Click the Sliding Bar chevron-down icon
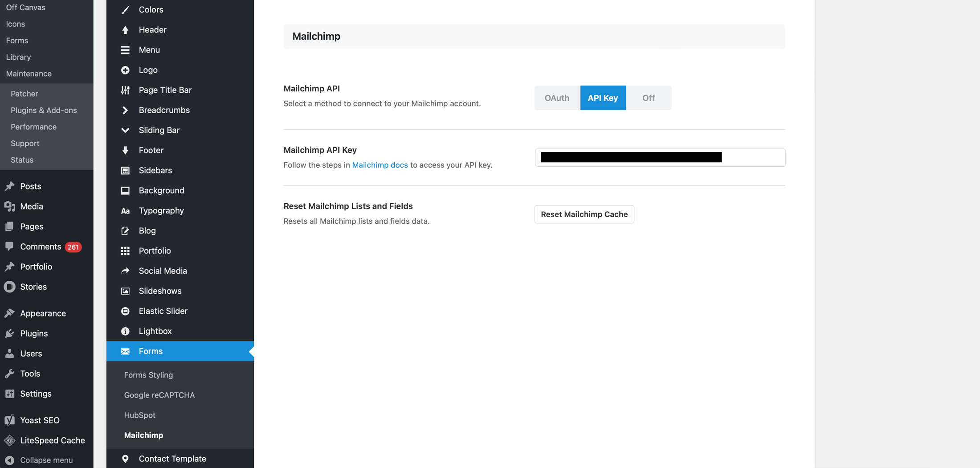Screen dimensions: 980x468 point(125,130)
